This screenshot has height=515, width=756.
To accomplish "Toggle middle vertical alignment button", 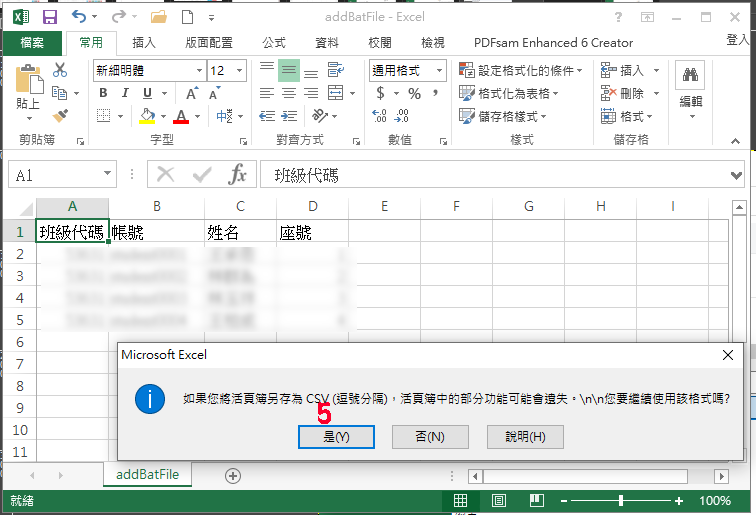I will 289,70.
